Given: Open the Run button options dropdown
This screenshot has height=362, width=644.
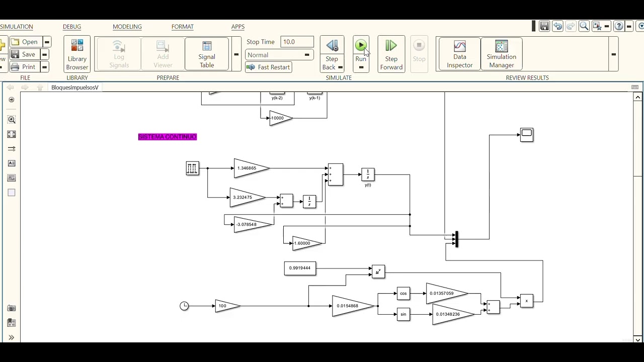Looking at the screenshot, I should [361, 67].
